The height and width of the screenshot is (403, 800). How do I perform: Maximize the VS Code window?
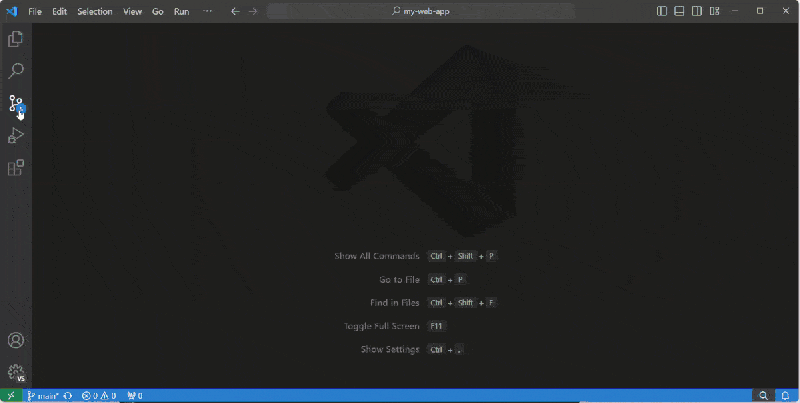(x=760, y=11)
